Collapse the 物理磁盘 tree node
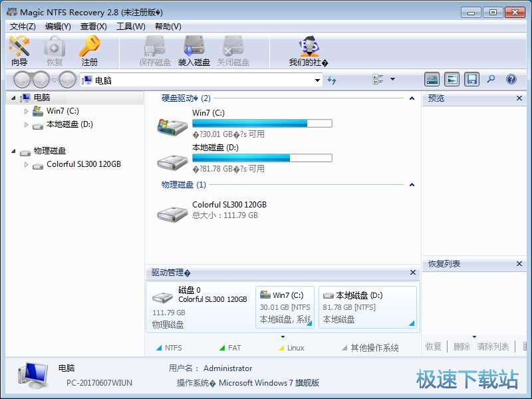The width and height of the screenshot is (532, 399). tap(13, 151)
